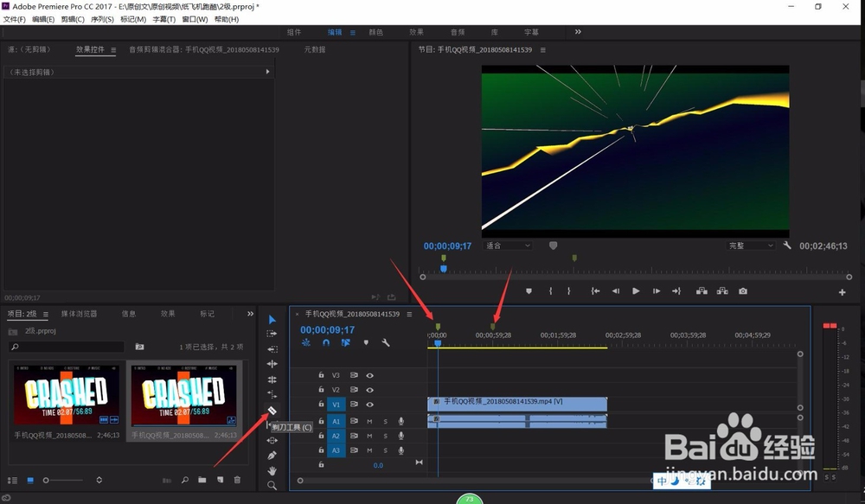
Task: Click Mark Out in Program monitor
Action: click(569, 291)
